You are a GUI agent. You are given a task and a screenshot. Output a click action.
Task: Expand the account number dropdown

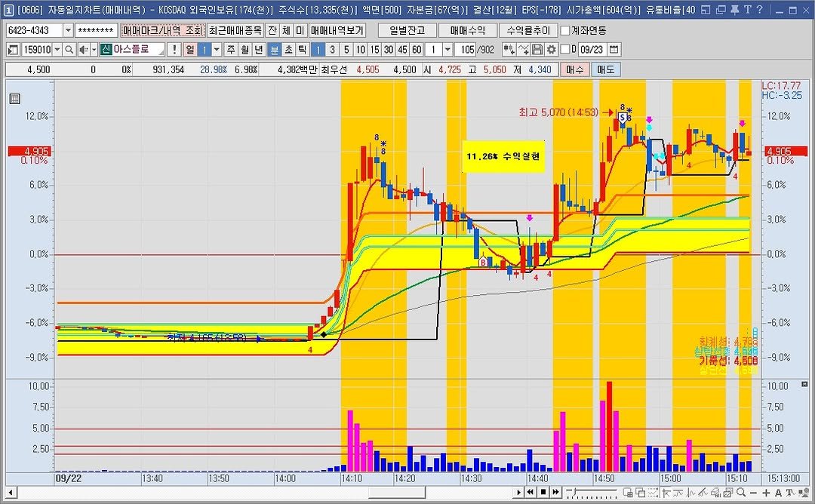click(68, 30)
